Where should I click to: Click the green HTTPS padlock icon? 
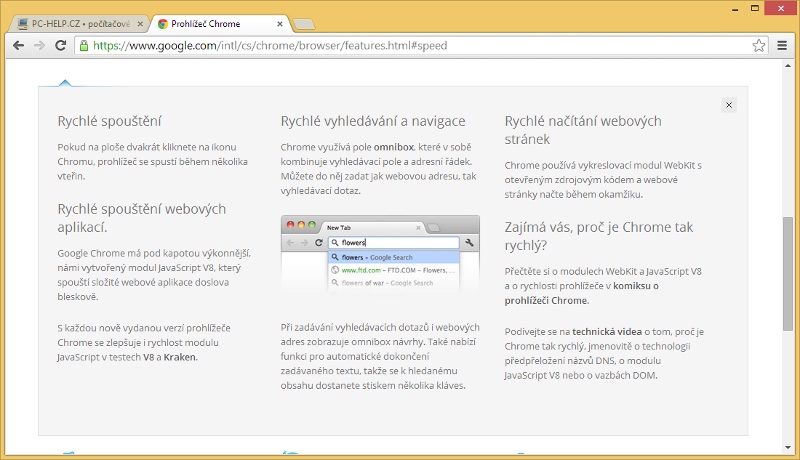pos(84,45)
